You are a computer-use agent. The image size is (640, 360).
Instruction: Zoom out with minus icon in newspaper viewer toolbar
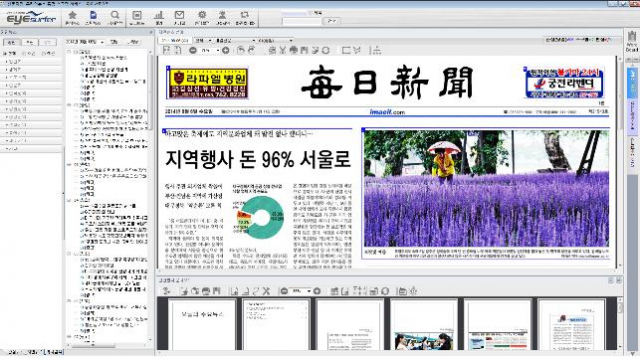[193, 50]
